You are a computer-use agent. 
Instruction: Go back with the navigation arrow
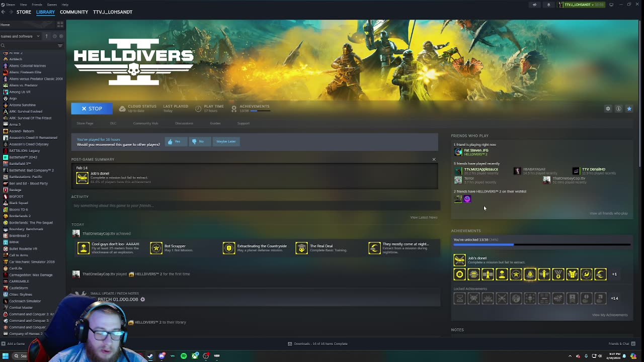coord(4,12)
